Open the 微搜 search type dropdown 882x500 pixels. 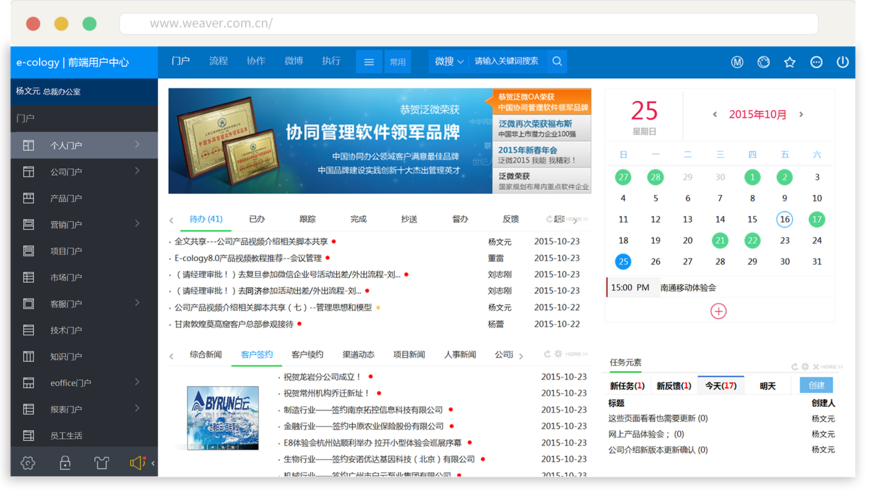[x=449, y=61]
